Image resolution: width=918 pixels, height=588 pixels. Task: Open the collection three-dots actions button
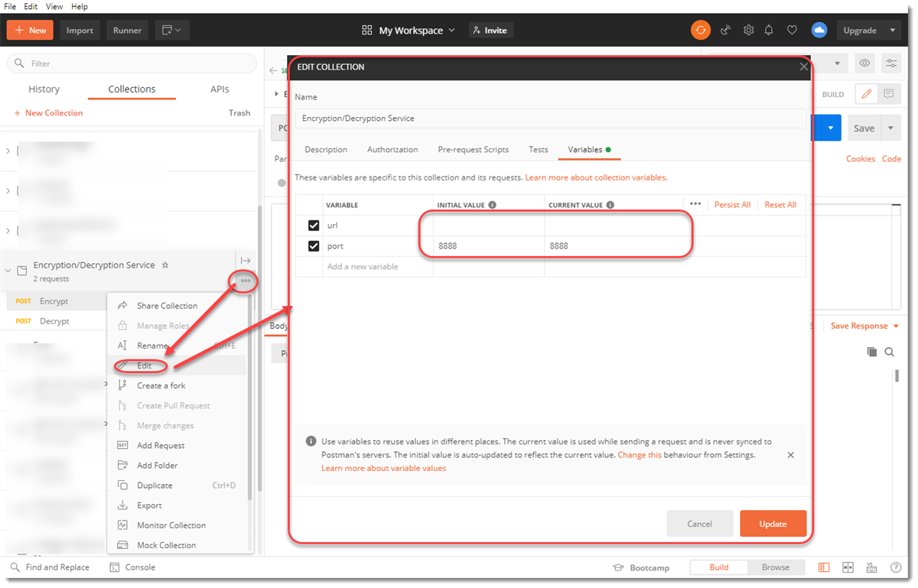point(246,281)
